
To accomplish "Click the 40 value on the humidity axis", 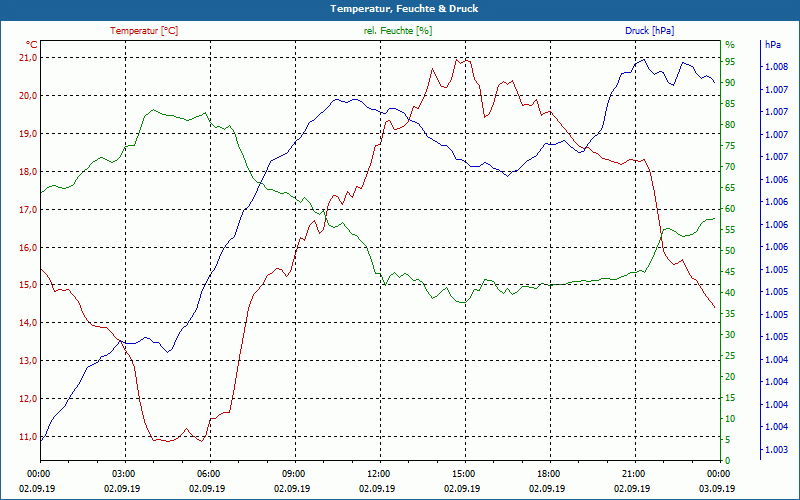I will tap(730, 293).
